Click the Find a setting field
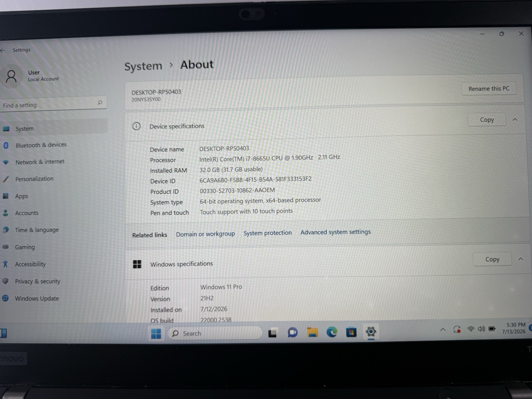The height and width of the screenshot is (399, 532). [x=54, y=104]
